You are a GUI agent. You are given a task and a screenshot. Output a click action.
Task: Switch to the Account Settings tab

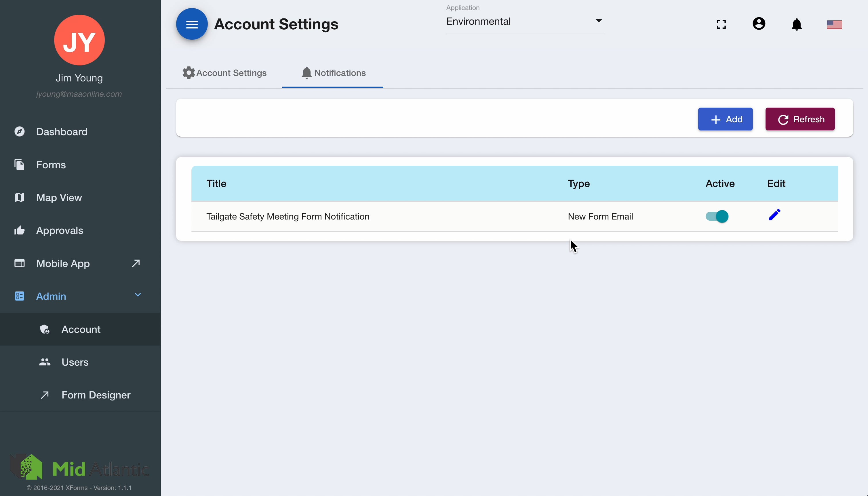(224, 73)
